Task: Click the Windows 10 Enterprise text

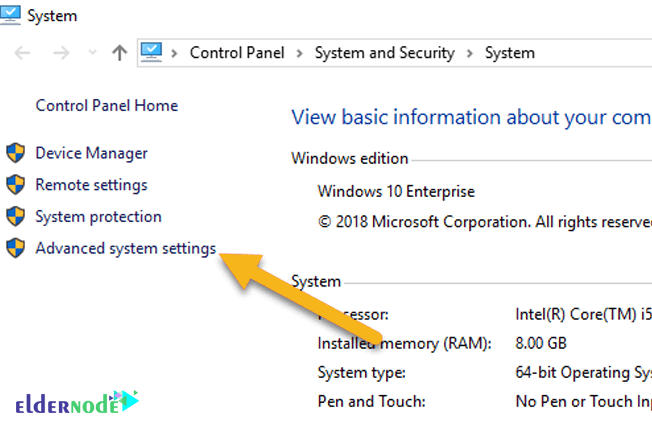Action: click(x=396, y=191)
